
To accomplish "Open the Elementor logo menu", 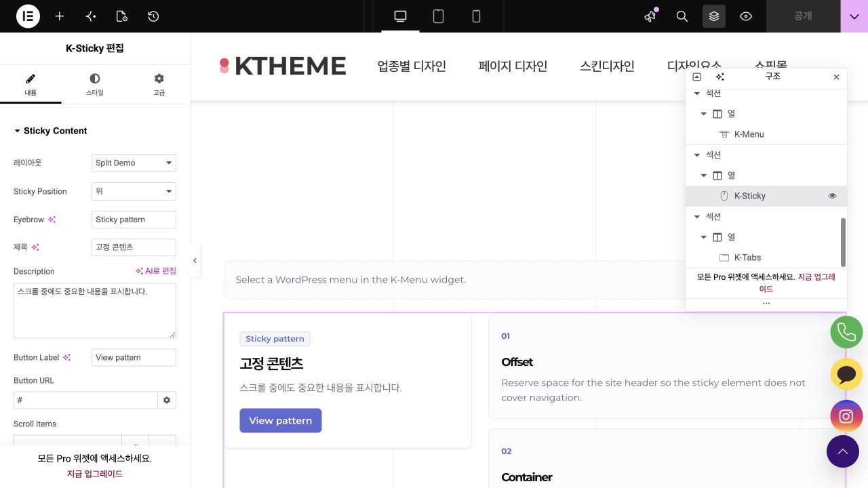I will (28, 16).
